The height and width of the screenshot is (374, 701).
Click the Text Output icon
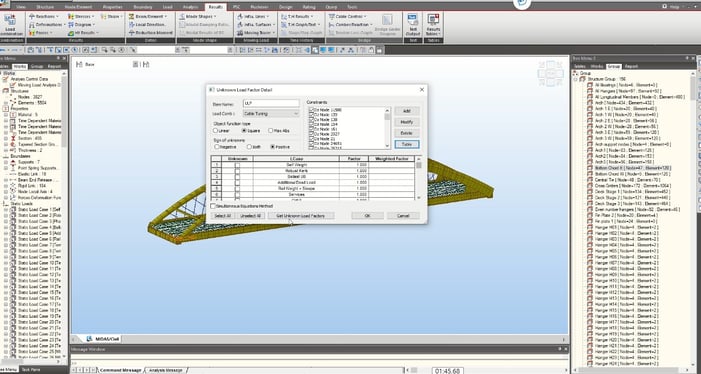coord(412,25)
